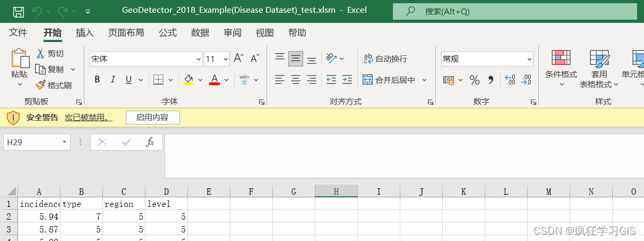The width and height of the screenshot is (644, 241).
Task: Click the 粘贴 clipboard icon
Action: [x=20, y=58]
